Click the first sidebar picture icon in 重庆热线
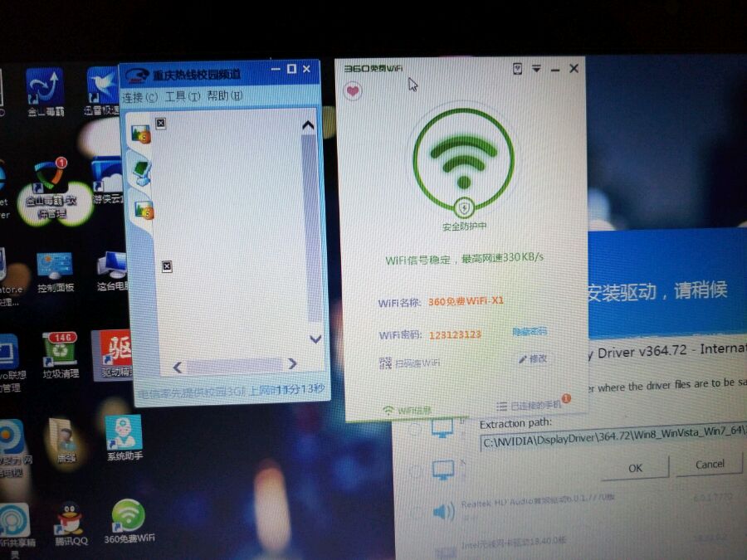The image size is (747, 560). pos(140,134)
